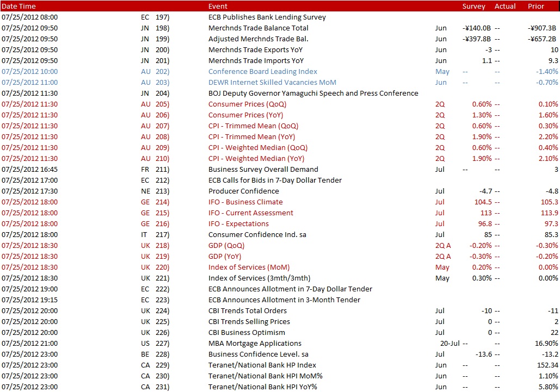Select Consumer Prices (QoQ) event
560x392 pixels.
coord(247,104)
